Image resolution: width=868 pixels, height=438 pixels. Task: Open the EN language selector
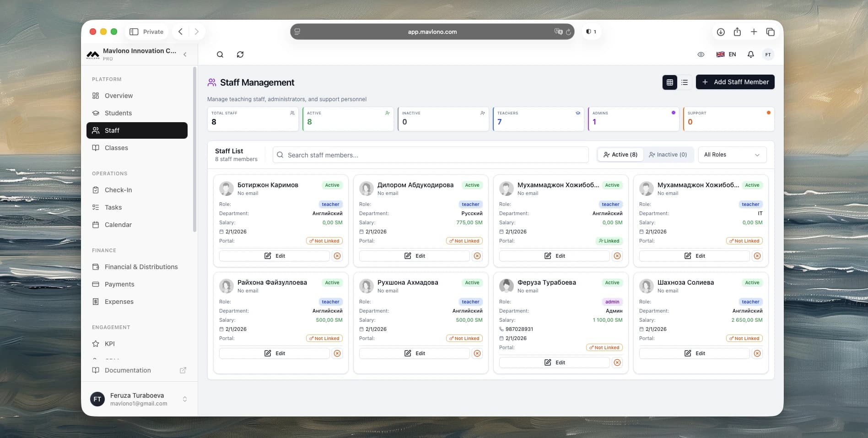pos(726,54)
